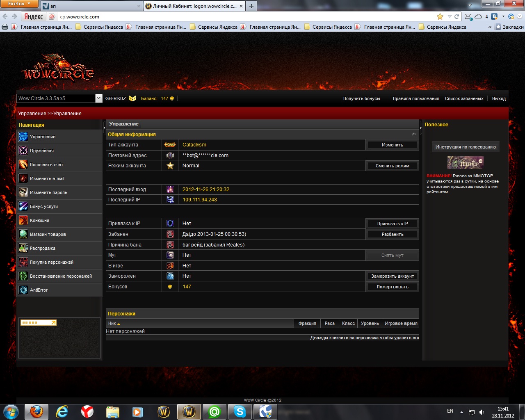The height and width of the screenshot is (420, 525).
Task: Switch to the 'an' browser tab
Action: [91, 6]
